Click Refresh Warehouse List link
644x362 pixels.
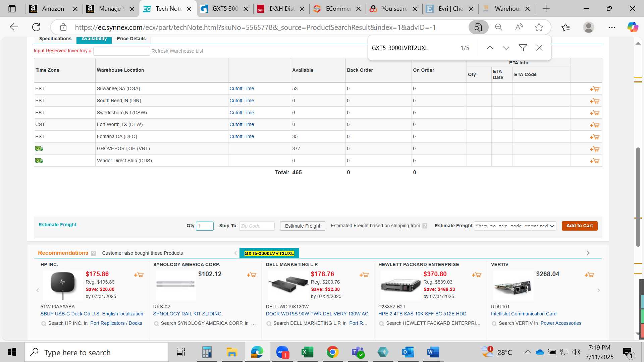pos(177,51)
